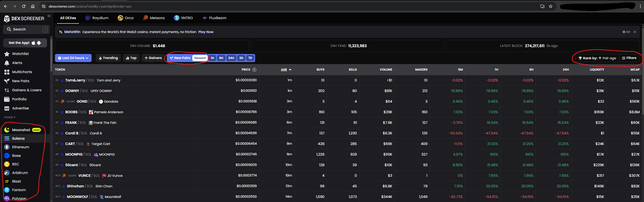Image resolution: width=644 pixels, height=202 pixels.
Task: Sort table by AGE column header
Action: [x=286, y=70]
